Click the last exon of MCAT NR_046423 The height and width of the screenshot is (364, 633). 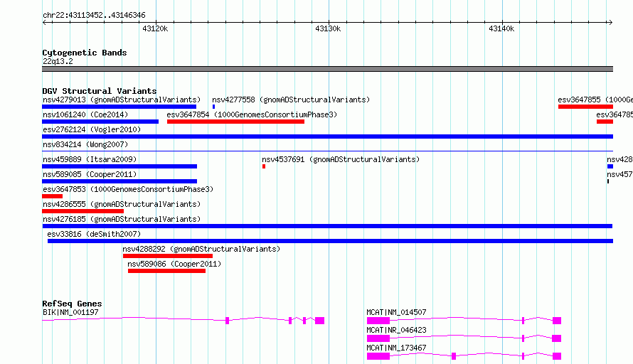[557, 338]
